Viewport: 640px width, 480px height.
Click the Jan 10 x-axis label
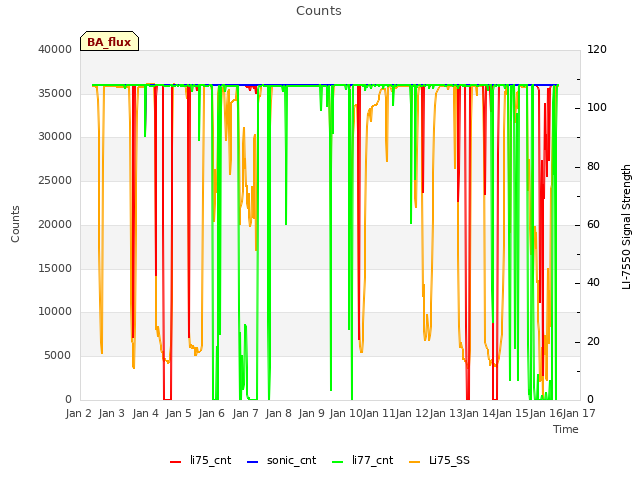point(346,413)
